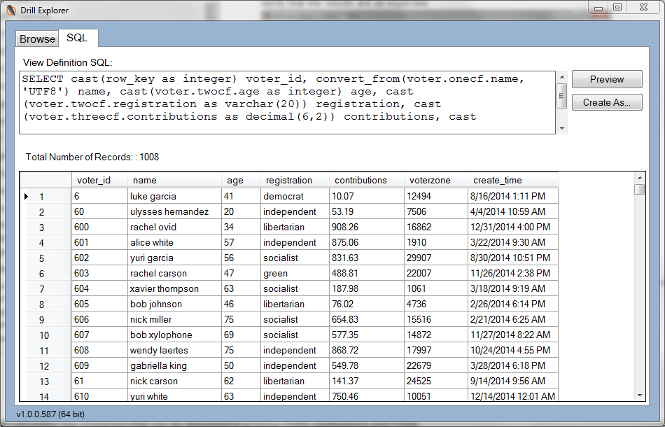Click the results grid scroll-up arrow
665x427 pixels.
(x=640, y=189)
